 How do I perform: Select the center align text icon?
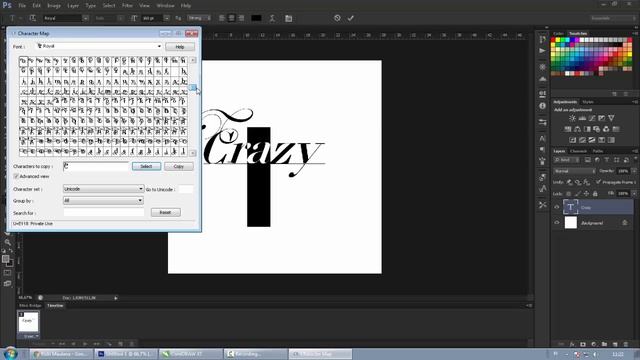point(231,18)
